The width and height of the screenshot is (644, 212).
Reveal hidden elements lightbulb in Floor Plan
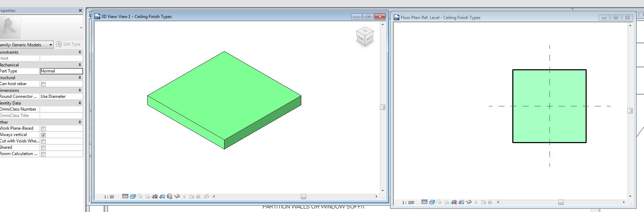click(476, 202)
